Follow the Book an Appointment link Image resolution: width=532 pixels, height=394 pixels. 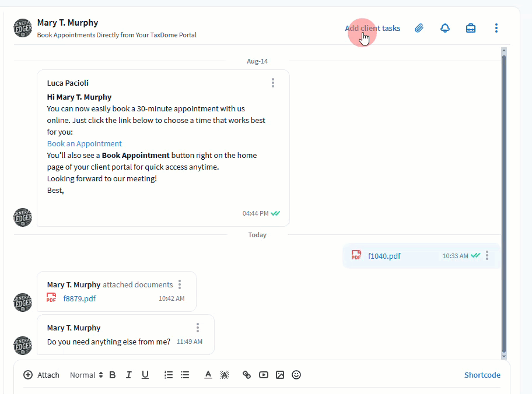point(85,143)
